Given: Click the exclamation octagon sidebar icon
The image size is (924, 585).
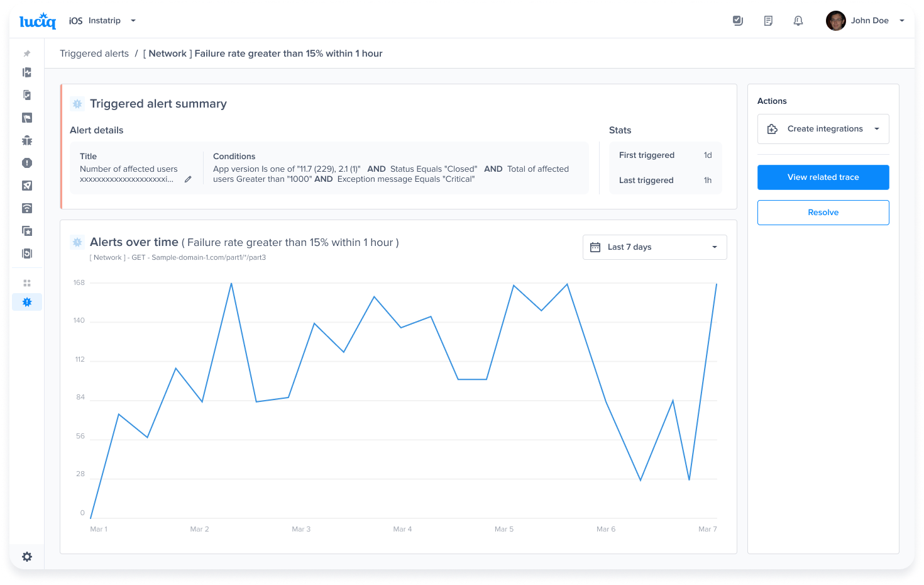Looking at the screenshot, I should pos(27,163).
